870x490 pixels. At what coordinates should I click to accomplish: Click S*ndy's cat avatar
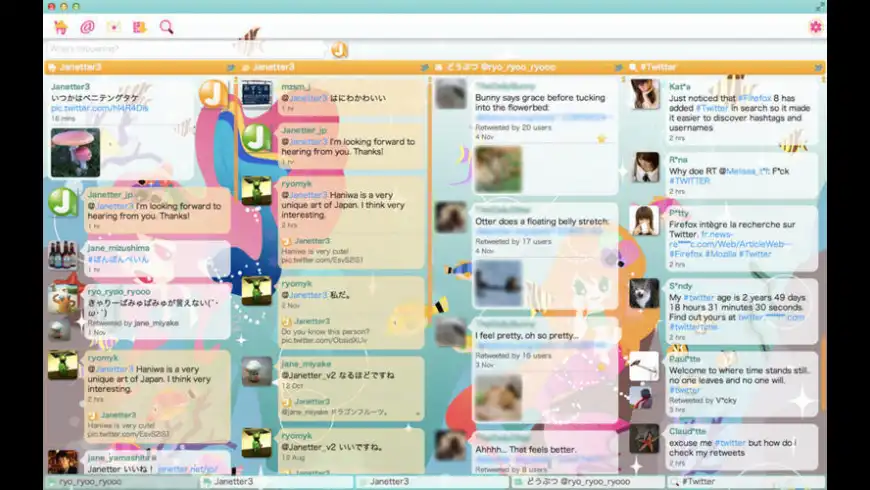[644, 293]
